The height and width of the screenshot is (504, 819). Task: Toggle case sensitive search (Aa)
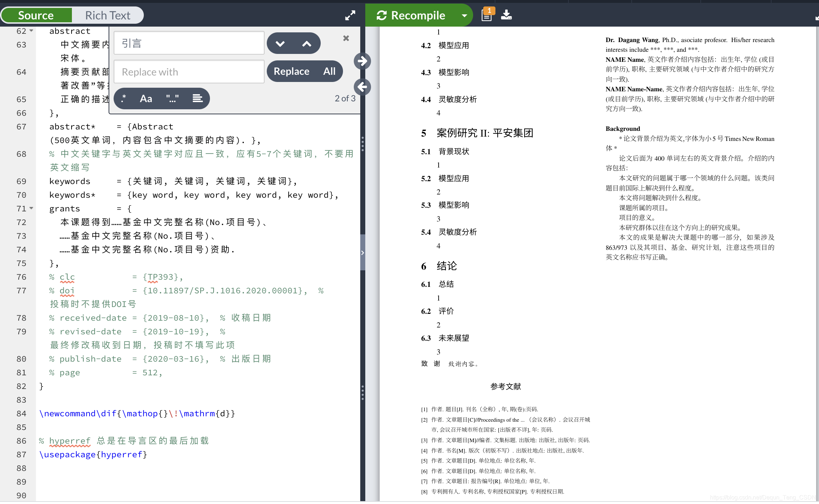tap(146, 98)
